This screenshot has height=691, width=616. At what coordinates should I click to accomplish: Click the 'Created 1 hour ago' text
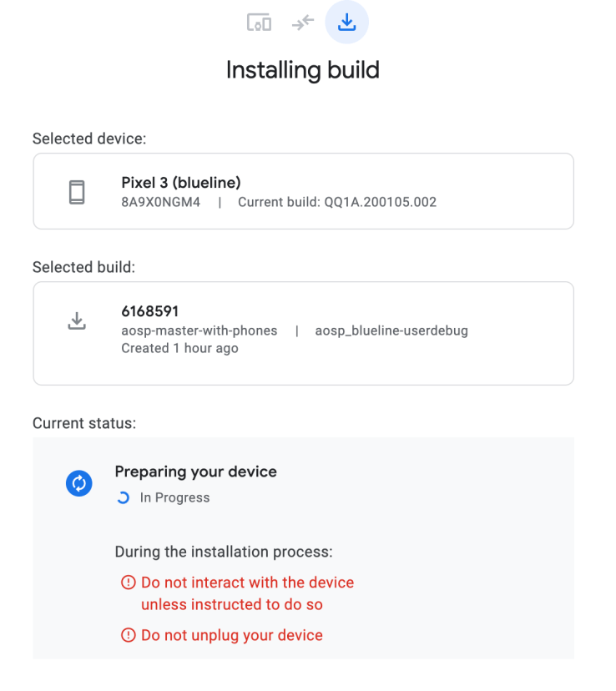180,348
